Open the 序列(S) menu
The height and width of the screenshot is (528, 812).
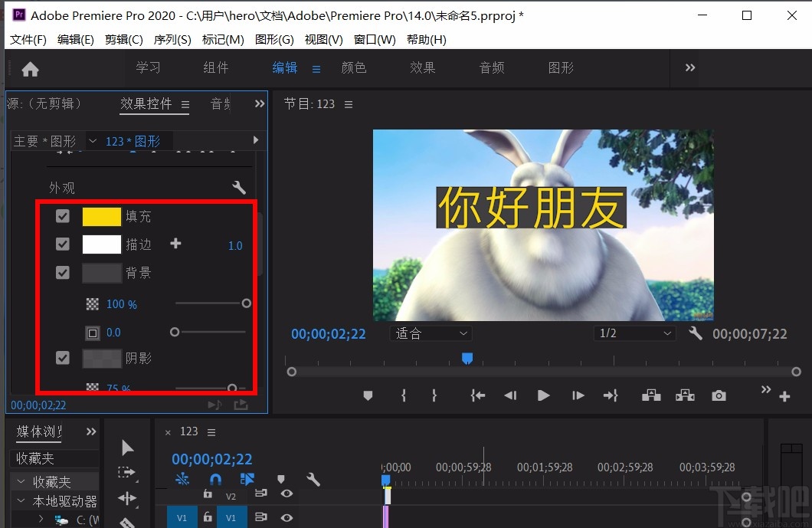(172, 39)
